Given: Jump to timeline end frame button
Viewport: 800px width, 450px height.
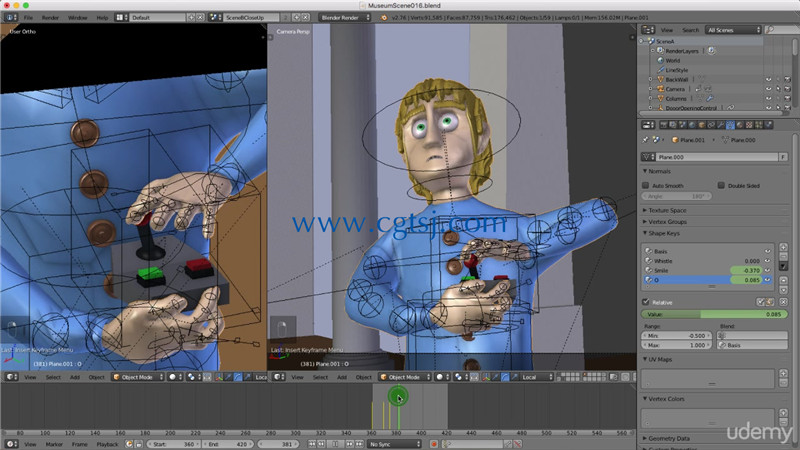Looking at the screenshot, I should coord(359,444).
